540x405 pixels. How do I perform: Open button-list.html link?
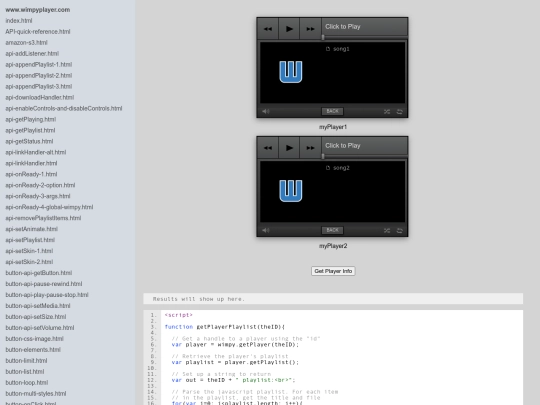point(24,372)
